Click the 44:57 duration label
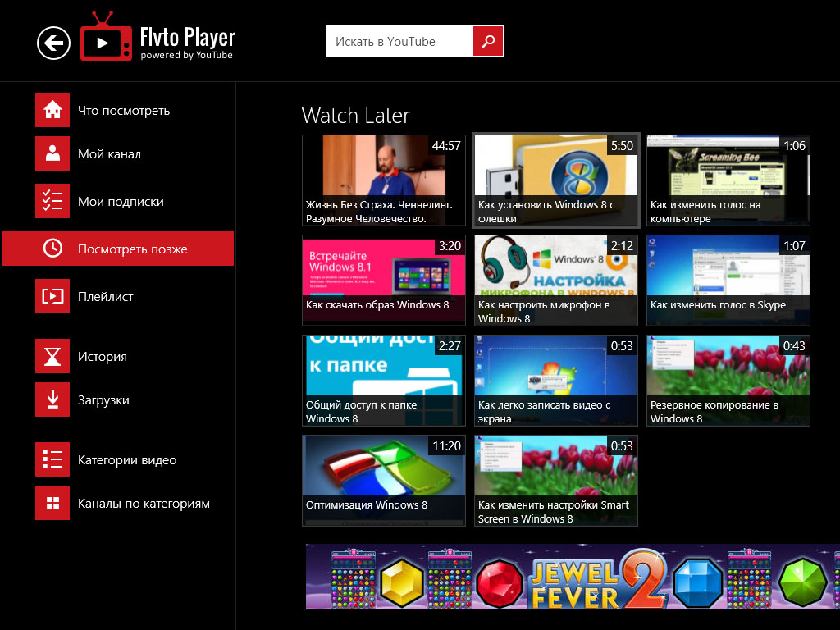 point(446,146)
